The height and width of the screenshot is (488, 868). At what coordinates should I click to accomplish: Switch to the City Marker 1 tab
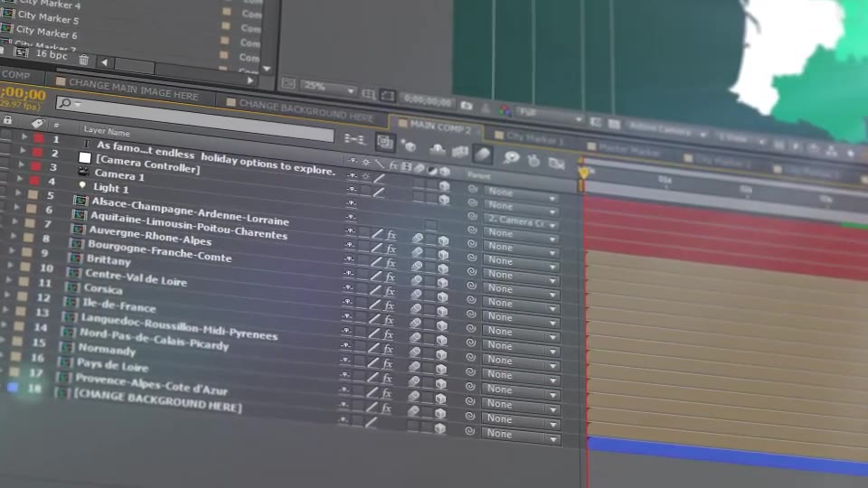click(x=529, y=137)
